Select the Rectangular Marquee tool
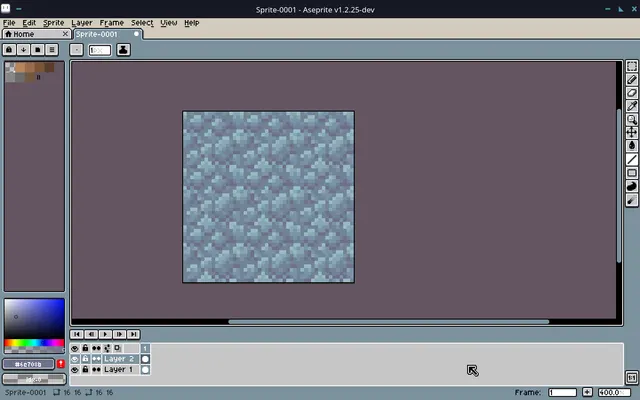 632,66
